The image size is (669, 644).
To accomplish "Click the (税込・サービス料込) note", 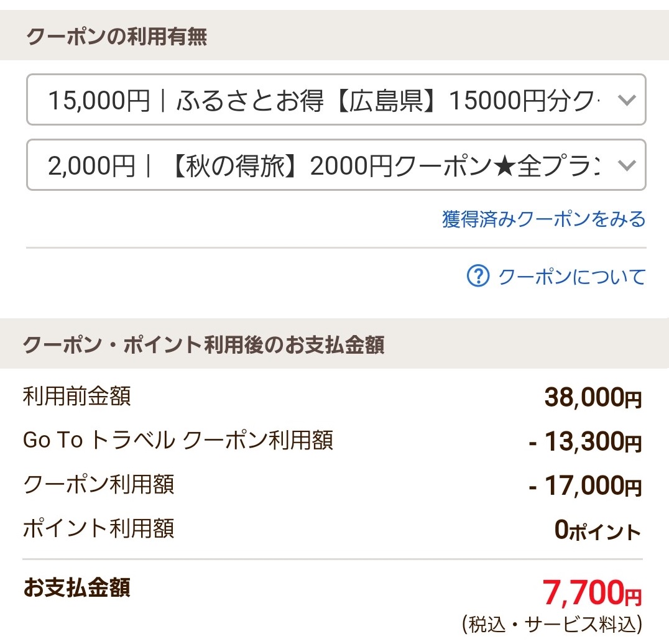I will click(552, 624).
